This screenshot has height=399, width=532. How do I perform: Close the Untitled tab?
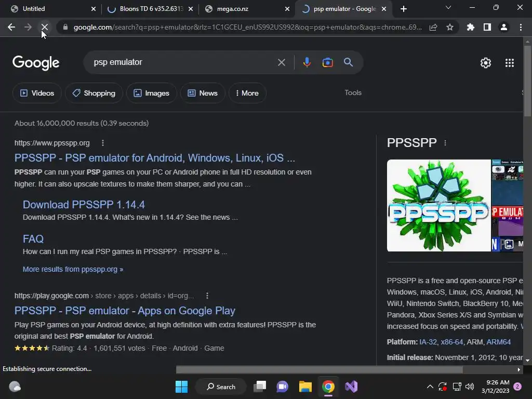click(x=94, y=9)
